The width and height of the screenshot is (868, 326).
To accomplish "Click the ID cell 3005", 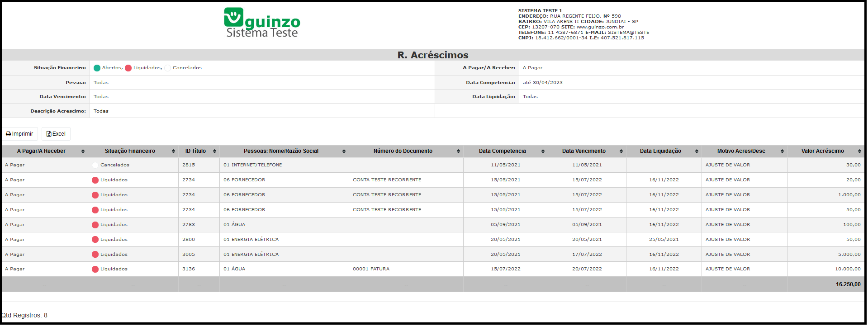I will (199, 255).
